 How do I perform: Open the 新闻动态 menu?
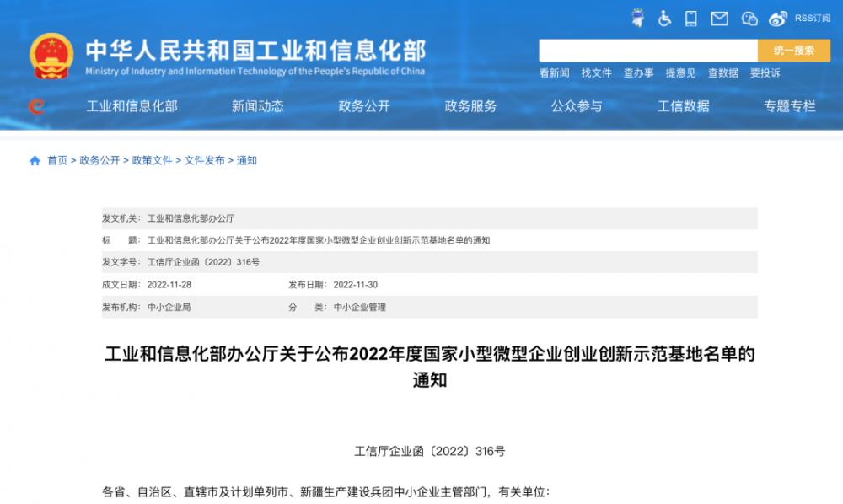(x=256, y=106)
